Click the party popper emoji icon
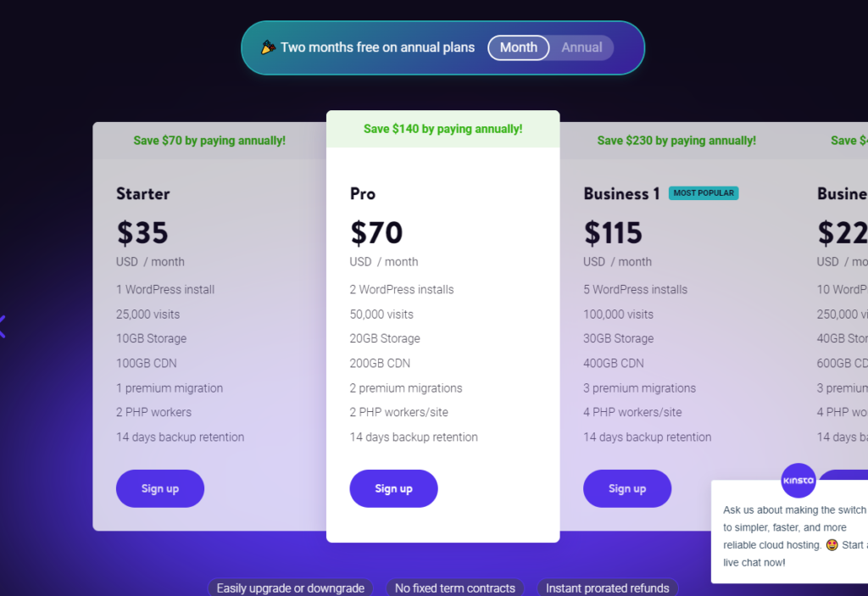This screenshot has width=868, height=596. 268,47
